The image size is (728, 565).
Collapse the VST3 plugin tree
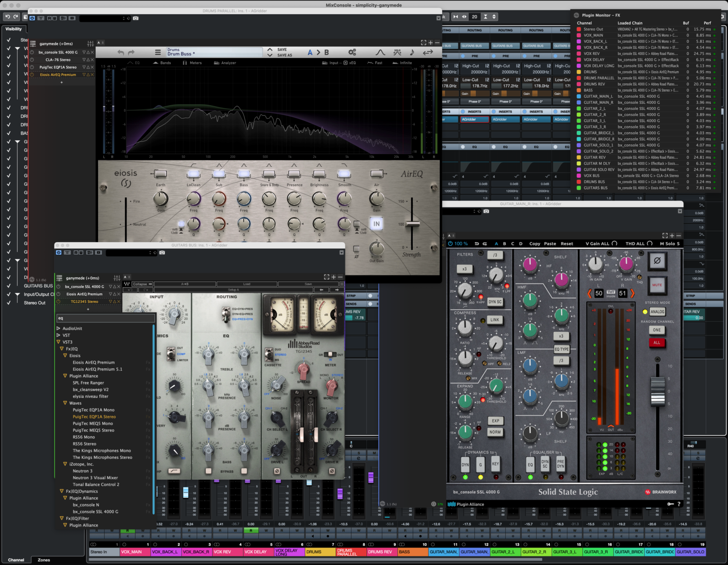click(59, 342)
